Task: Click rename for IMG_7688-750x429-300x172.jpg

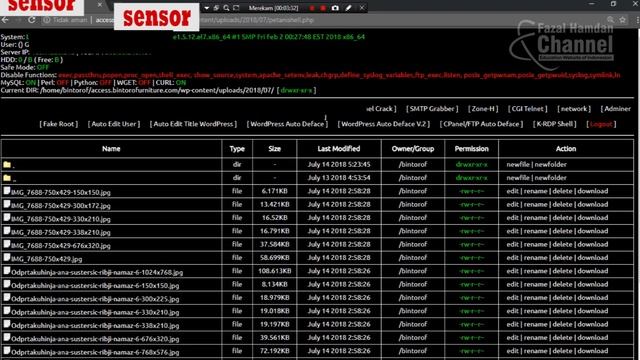Action: pyautogui.click(x=536, y=204)
